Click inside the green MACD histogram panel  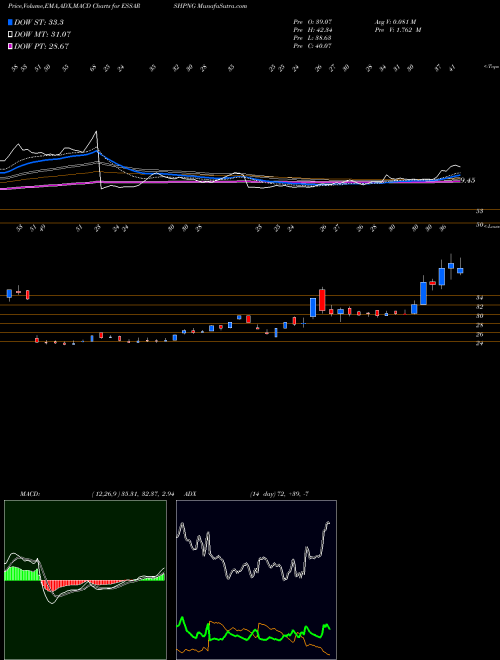point(85,580)
